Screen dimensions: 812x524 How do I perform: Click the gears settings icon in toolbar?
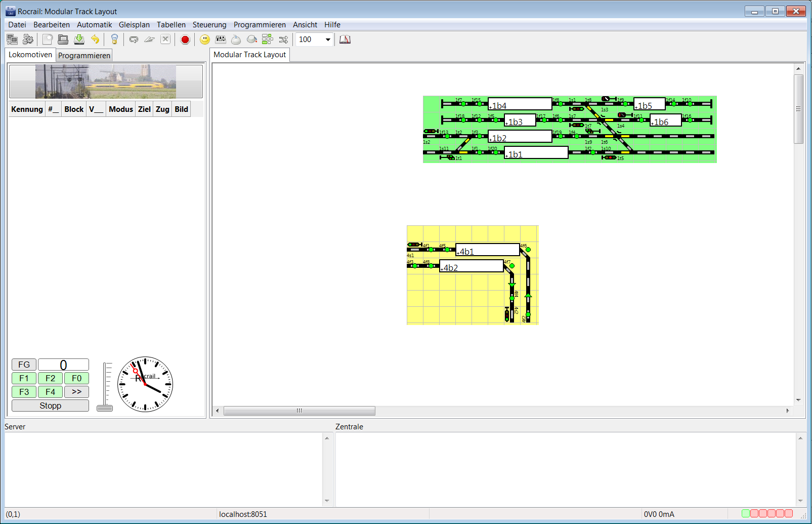(28, 39)
